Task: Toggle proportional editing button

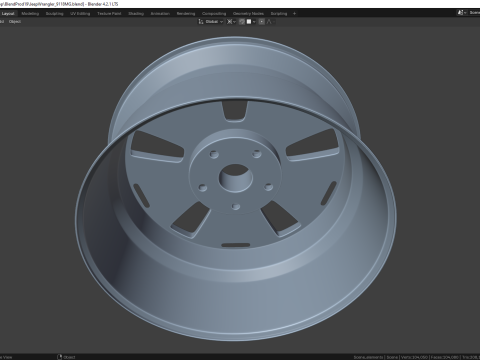Action: [262, 22]
